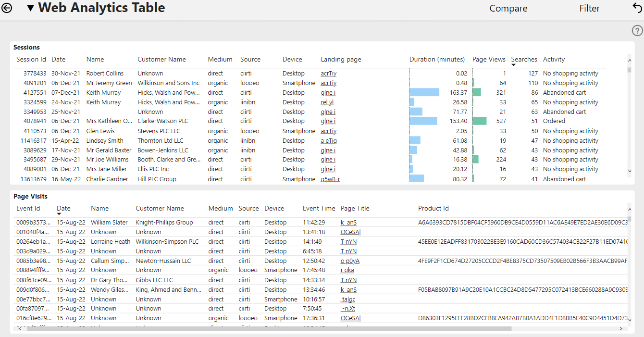Open r oka page title link
The image size is (644, 337).
point(347,270)
